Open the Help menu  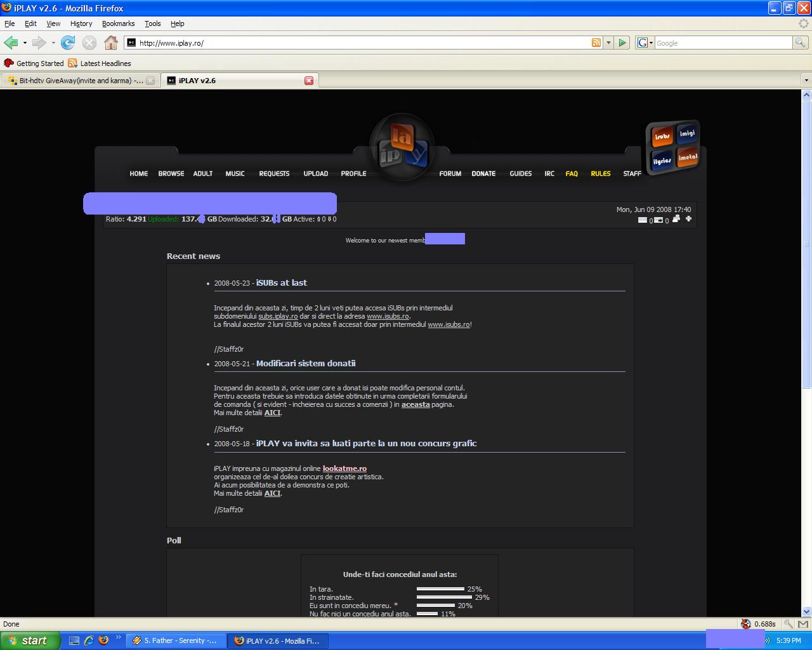pos(177,23)
